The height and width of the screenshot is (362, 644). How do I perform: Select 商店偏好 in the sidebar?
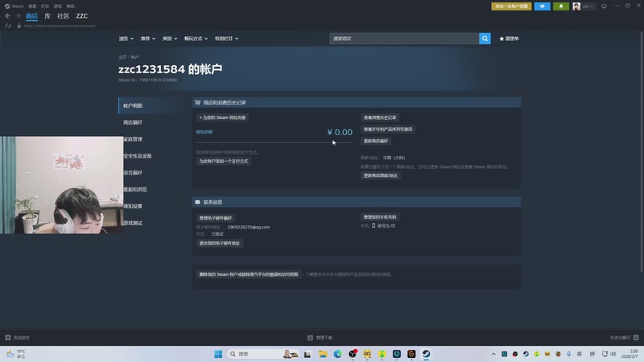133,122
